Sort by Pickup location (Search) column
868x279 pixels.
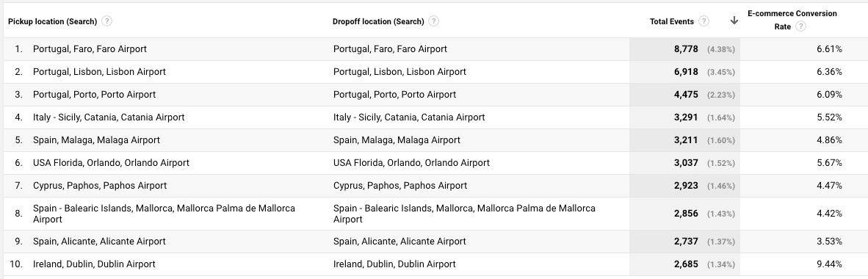(53, 21)
